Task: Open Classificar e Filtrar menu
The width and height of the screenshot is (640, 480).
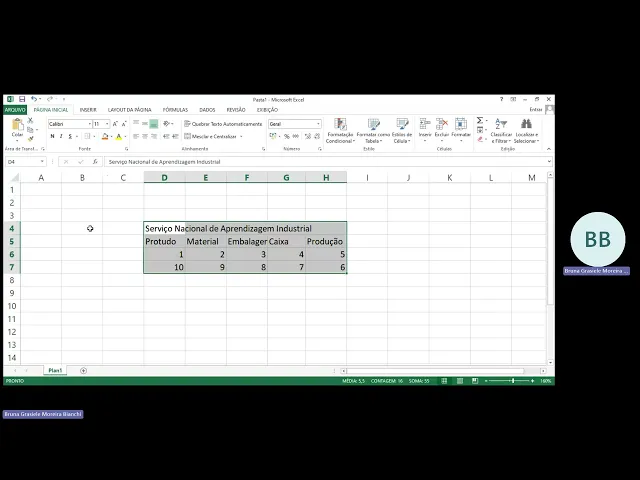Action: point(501,131)
